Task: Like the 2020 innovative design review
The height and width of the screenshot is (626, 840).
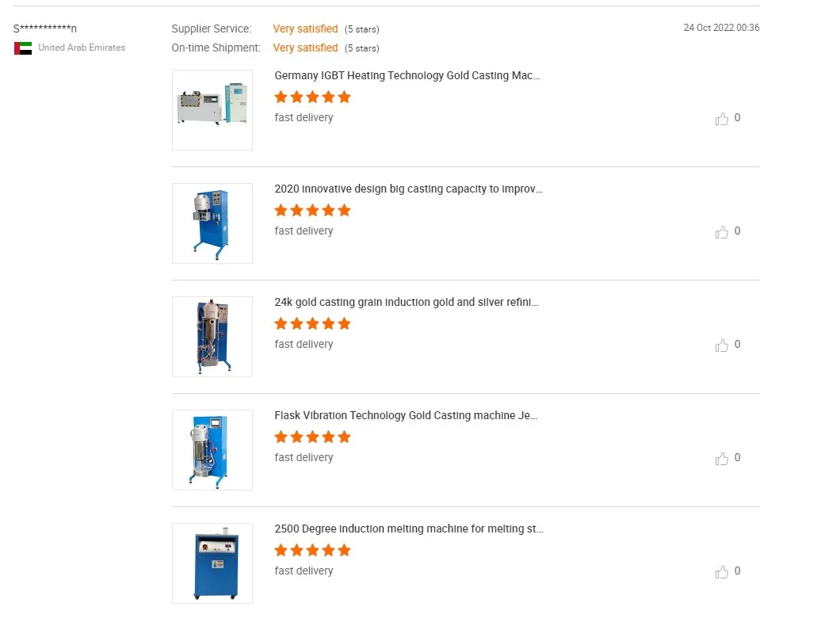Action: click(x=722, y=232)
